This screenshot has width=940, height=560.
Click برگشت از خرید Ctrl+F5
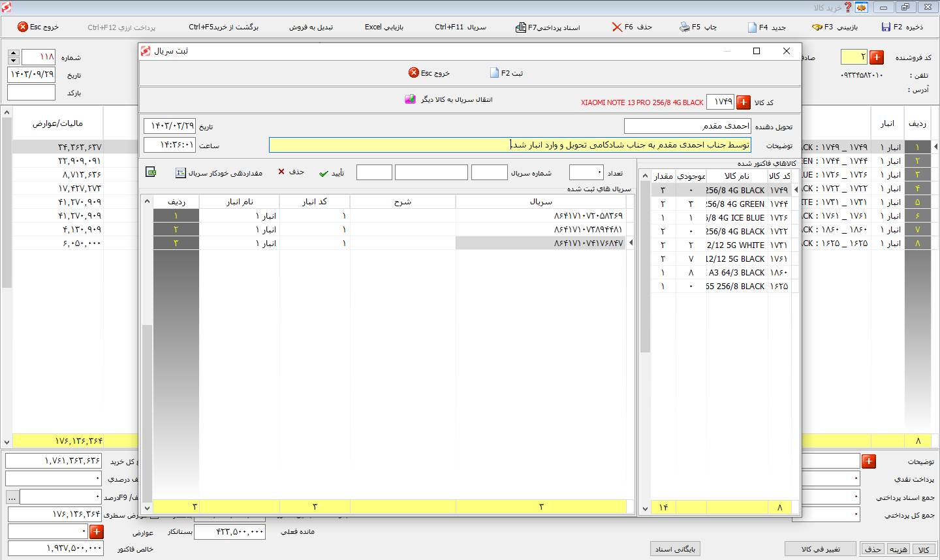(224, 27)
